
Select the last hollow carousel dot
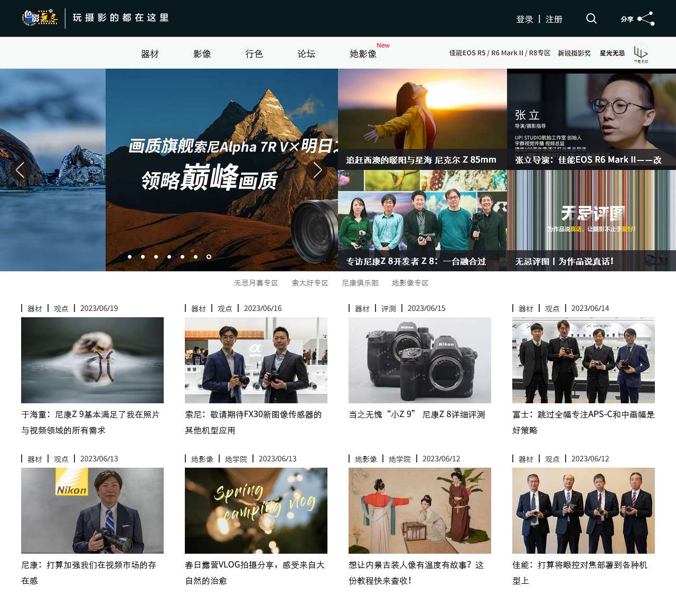click(209, 257)
